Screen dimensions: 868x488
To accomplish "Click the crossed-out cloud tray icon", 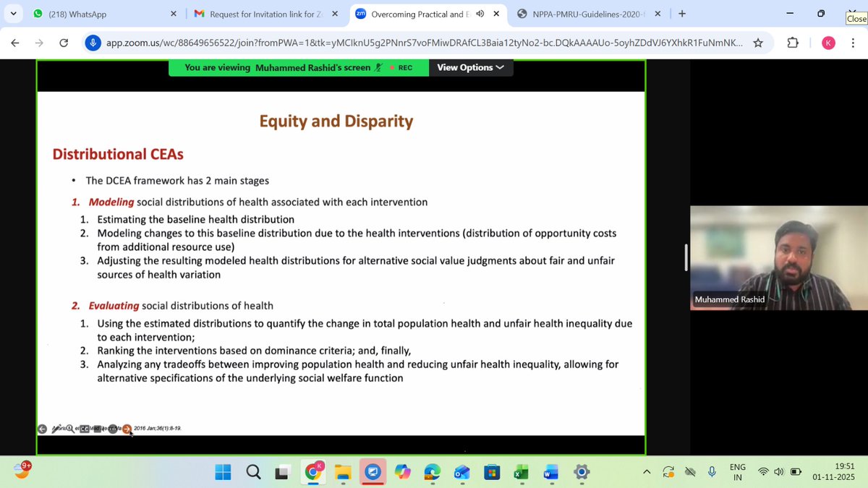I will coord(690,472).
